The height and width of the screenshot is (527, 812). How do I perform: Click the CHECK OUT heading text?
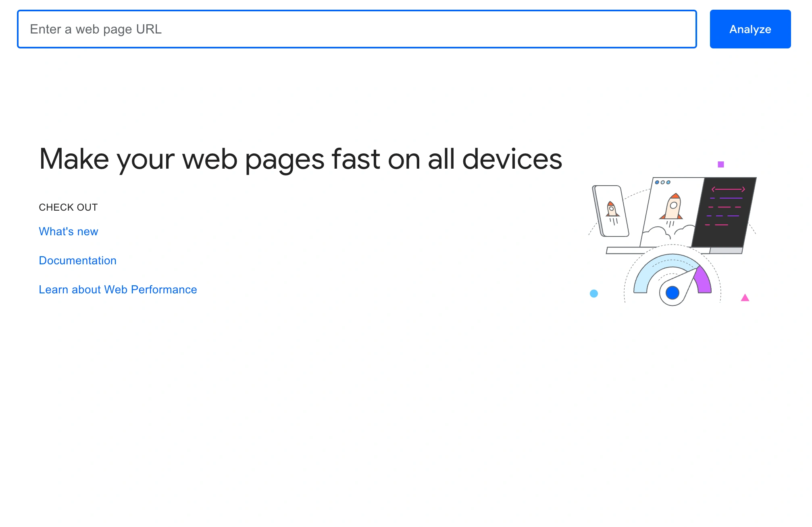pyautogui.click(x=68, y=207)
